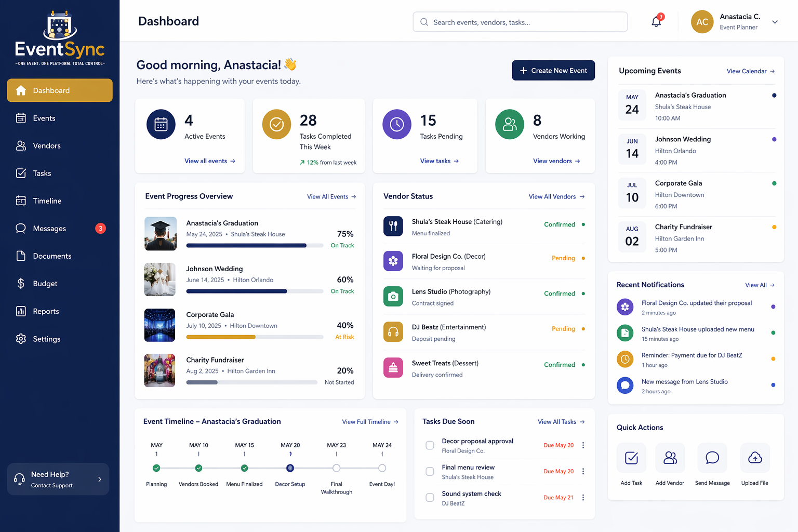This screenshot has height=532, width=798.
Task: Click the Shula's Steak House catering icon
Action: pos(393,226)
